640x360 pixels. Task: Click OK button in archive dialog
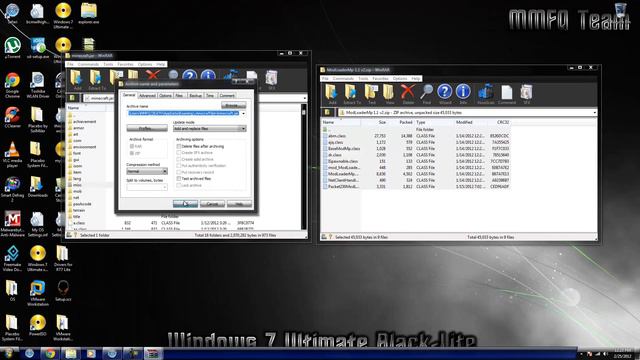(185, 203)
